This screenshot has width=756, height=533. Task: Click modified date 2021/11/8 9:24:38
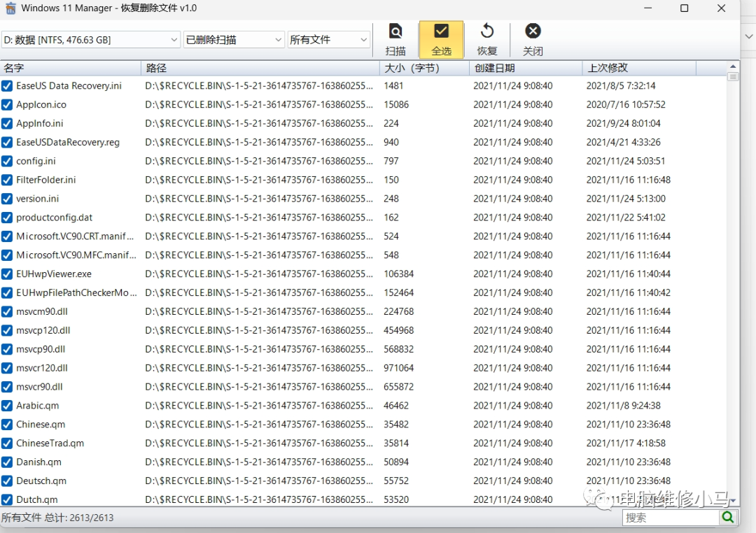pos(624,405)
